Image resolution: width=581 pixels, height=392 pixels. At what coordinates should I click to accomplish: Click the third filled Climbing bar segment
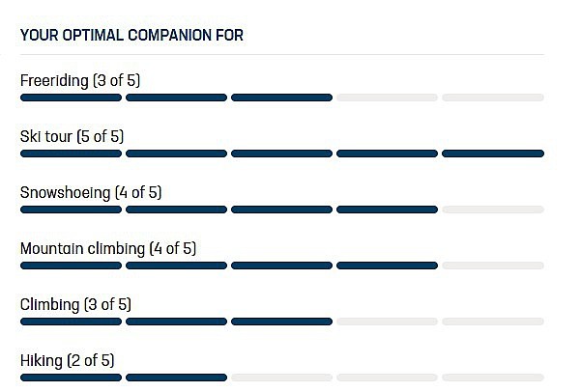coord(281,322)
